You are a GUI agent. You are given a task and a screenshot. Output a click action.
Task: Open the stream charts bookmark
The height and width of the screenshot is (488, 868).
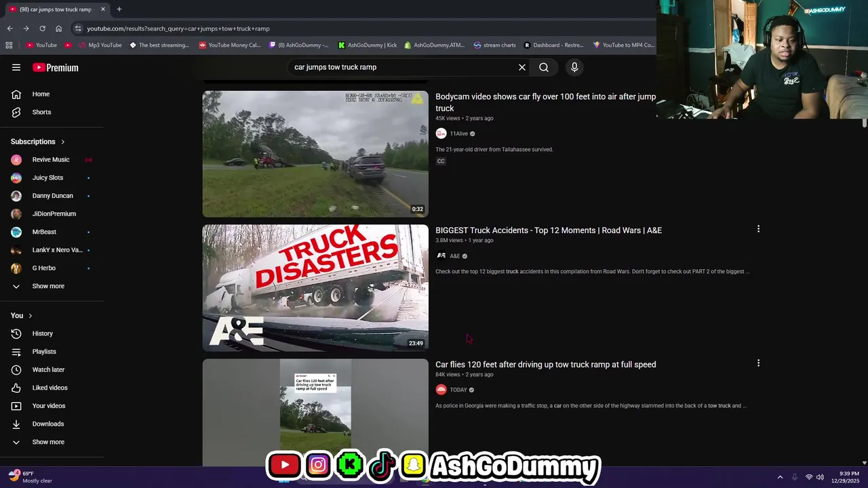click(495, 45)
